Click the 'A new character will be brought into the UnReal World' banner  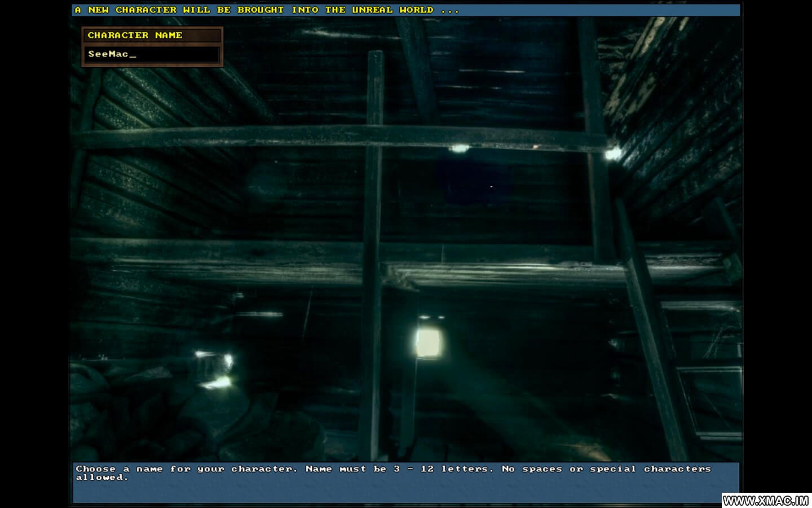[x=405, y=10]
